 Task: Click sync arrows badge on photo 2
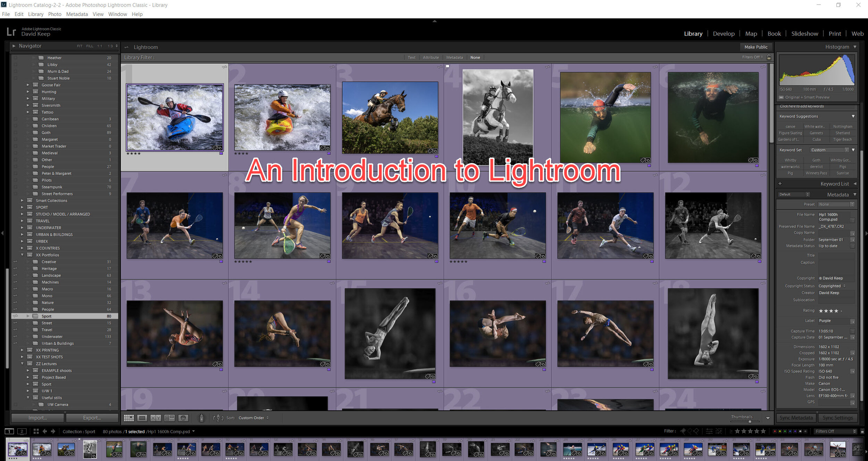click(332, 67)
